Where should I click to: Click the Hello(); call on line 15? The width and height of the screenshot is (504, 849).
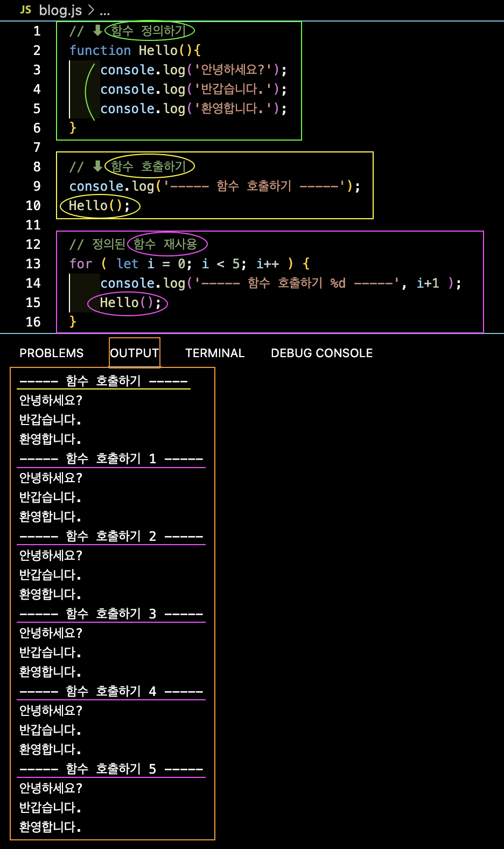(130, 302)
